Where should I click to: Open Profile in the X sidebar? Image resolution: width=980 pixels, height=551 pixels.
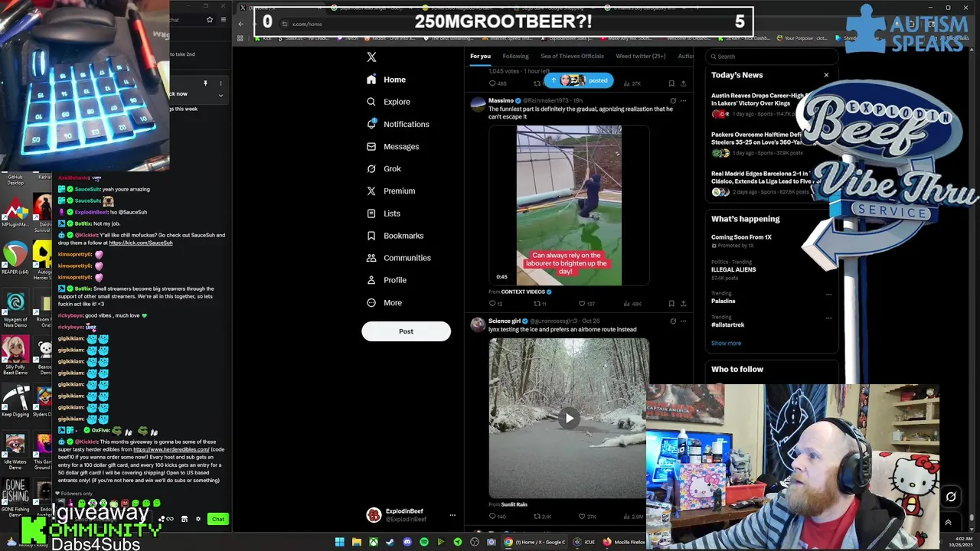387,280
